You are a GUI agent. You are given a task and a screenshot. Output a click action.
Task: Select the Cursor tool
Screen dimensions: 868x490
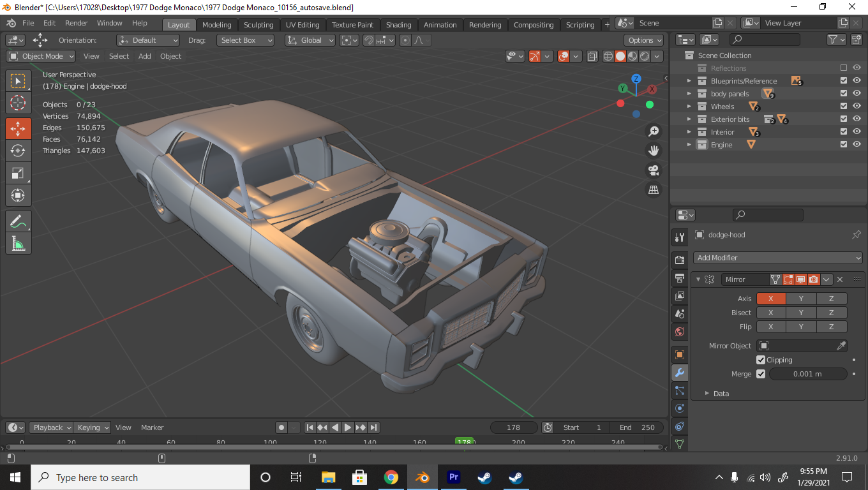pyautogui.click(x=18, y=103)
